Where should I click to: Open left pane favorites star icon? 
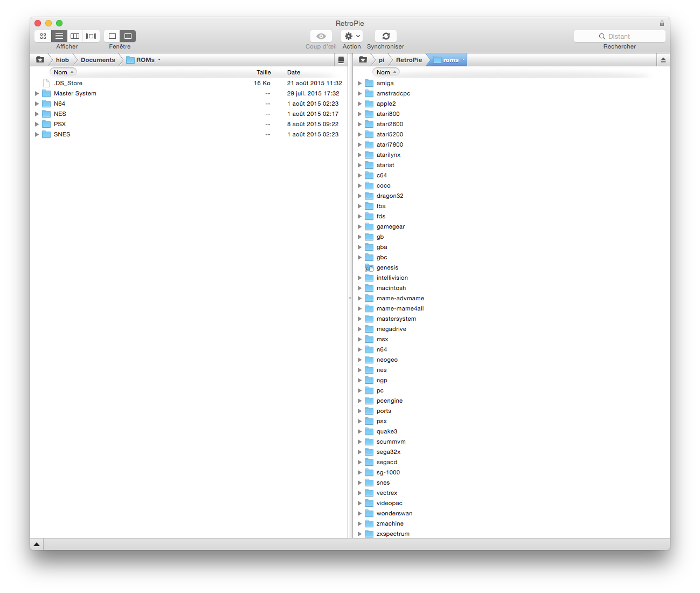(40, 60)
